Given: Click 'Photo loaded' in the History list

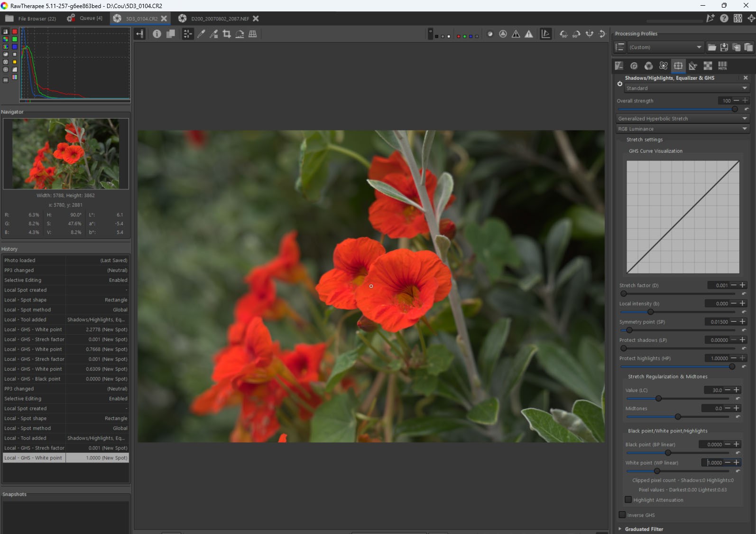Looking at the screenshot, I should [20, 260].
